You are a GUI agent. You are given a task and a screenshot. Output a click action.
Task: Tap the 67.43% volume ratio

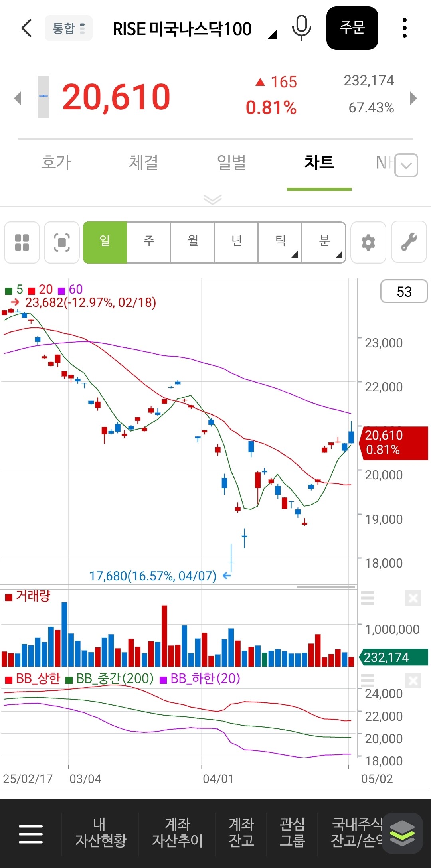click(x=371, y=107)
